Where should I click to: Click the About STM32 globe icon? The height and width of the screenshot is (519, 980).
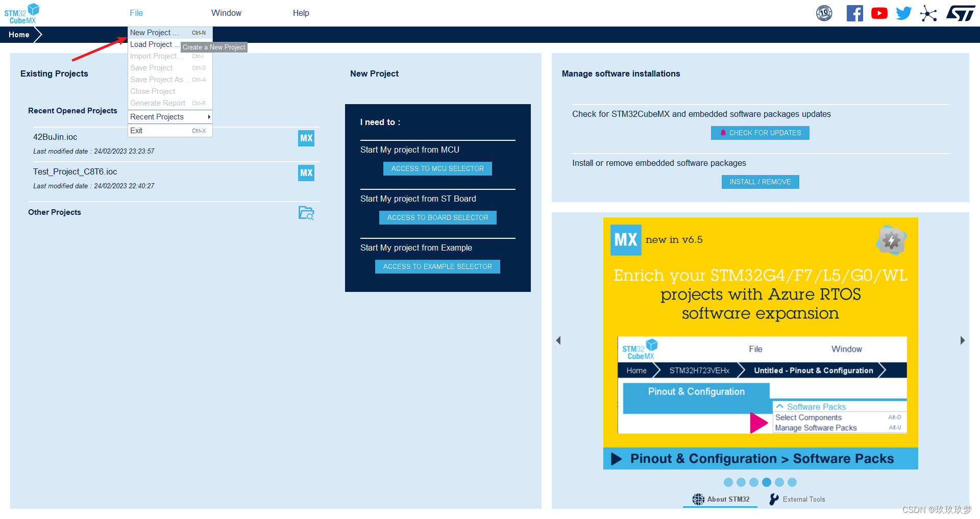click(x=698, y=499)
